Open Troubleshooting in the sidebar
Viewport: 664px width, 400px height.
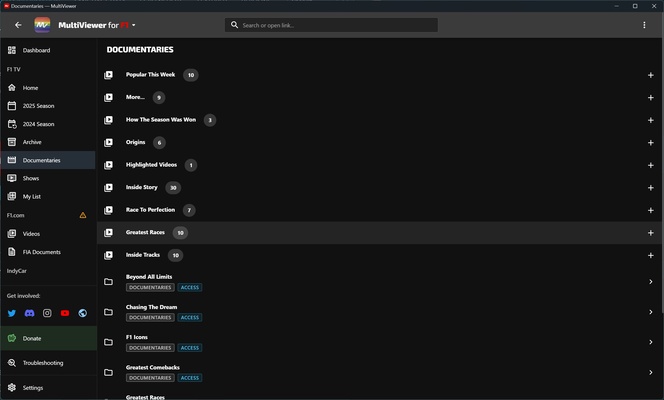(48, 363)
